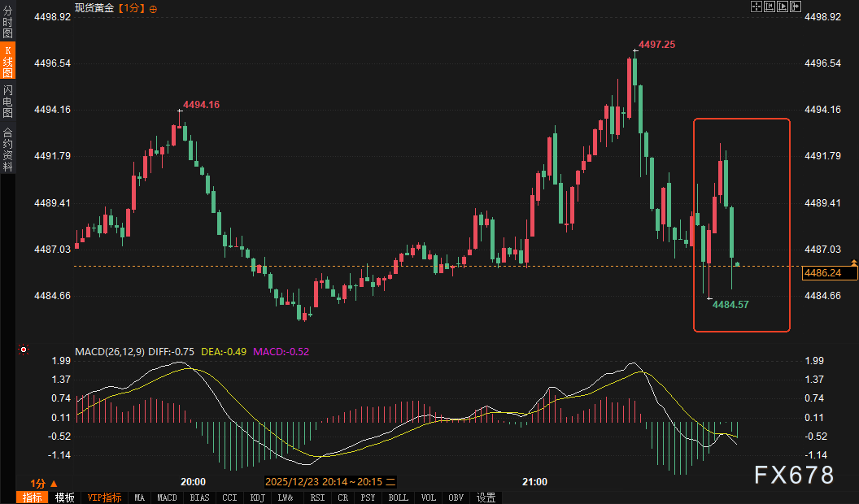Click the 设置 settings button
Screen dimensions: 859x504
pyautogui.click(x=486, y=497)
